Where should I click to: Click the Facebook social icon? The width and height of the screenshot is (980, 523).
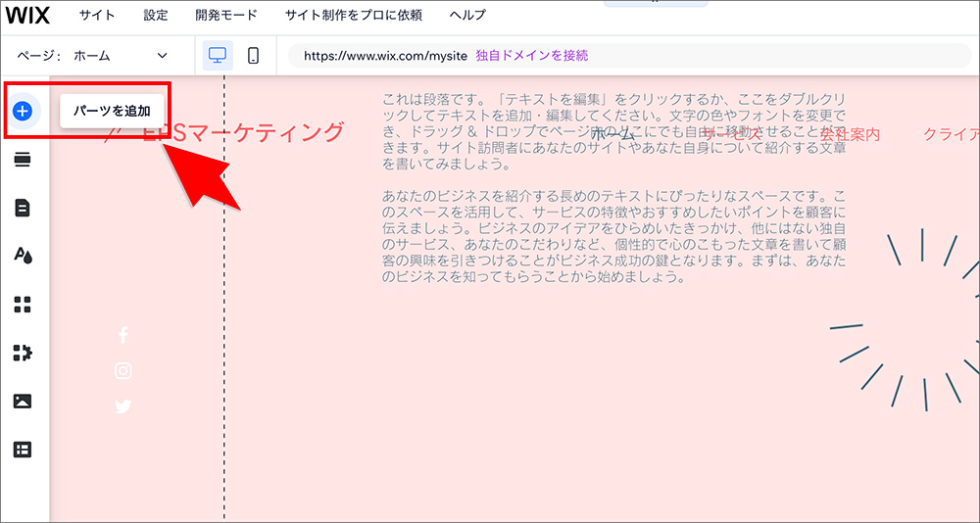[x=123, y=335]
